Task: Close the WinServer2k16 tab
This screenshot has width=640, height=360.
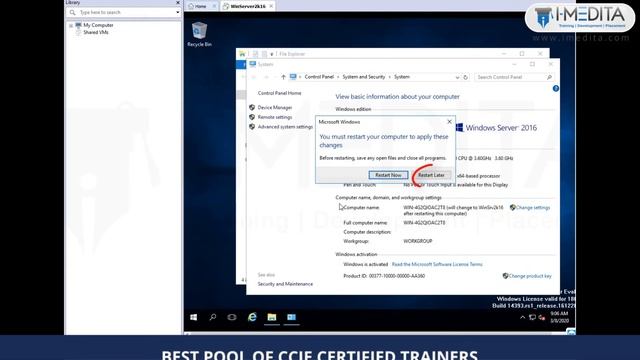Action: tap(271, 6)
